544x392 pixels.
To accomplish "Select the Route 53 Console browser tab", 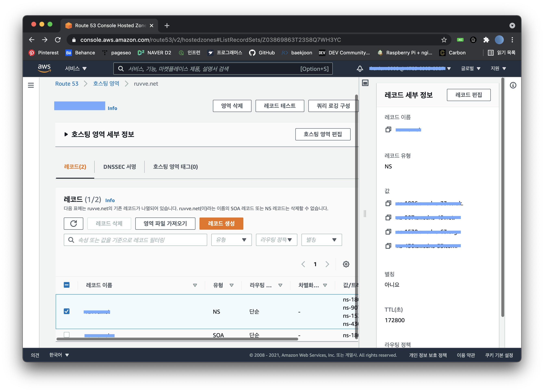I will pyautogui.click(x=109, y=25).
